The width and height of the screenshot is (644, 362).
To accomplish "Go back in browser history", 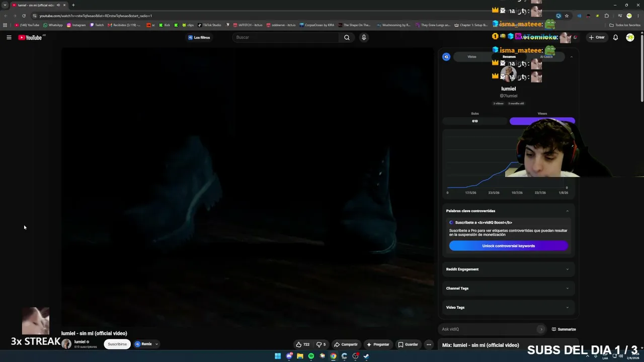I will (x=6, y=16).
